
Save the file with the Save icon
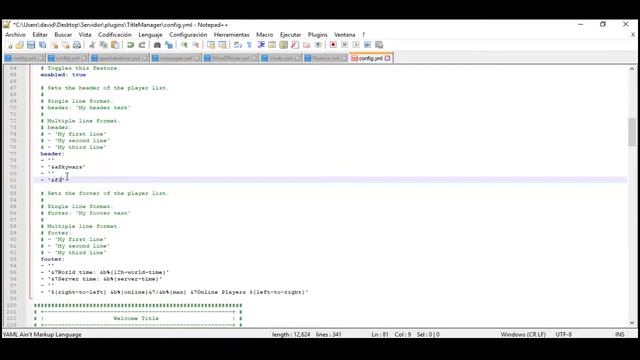[x=31, y=45]
